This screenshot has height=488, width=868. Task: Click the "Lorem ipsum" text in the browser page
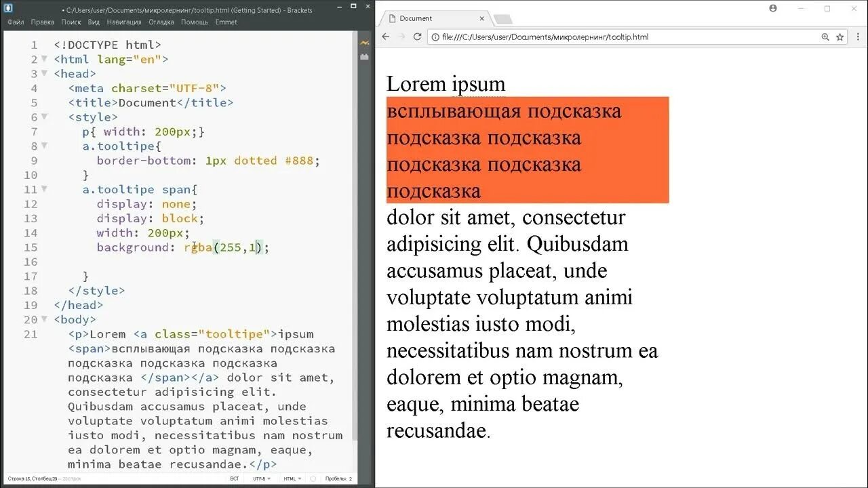click(446, 84)
